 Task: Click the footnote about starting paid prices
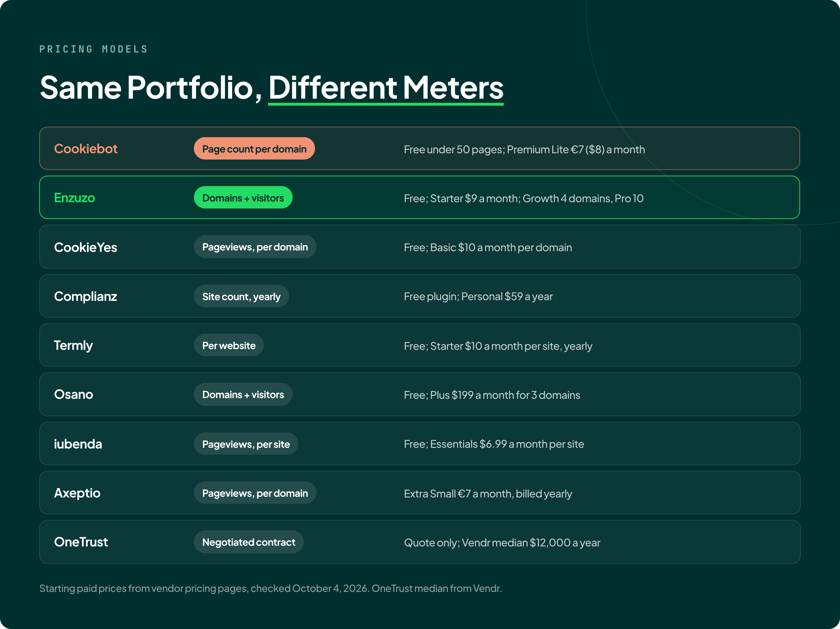270,588
